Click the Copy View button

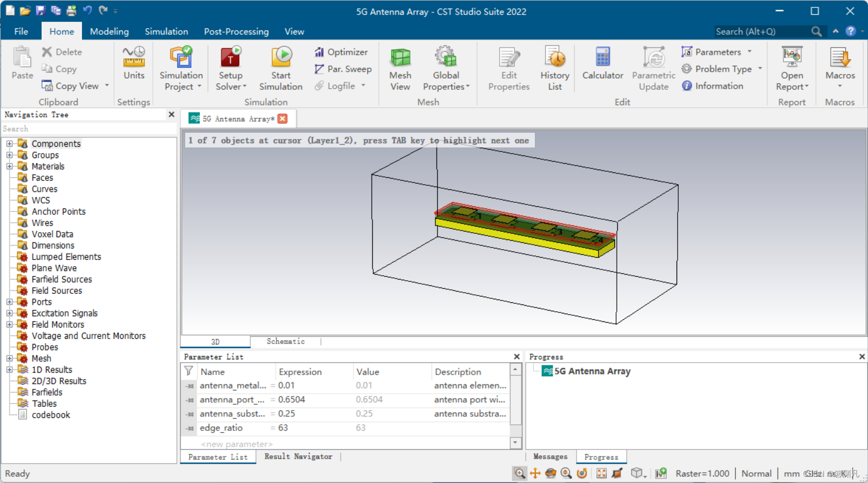(70, 86)
